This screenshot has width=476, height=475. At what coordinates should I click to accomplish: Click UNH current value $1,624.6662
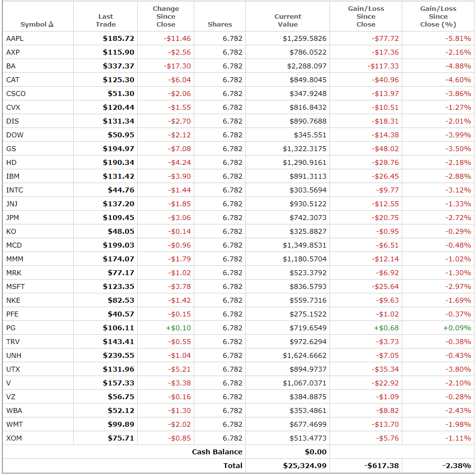(304, 355)
